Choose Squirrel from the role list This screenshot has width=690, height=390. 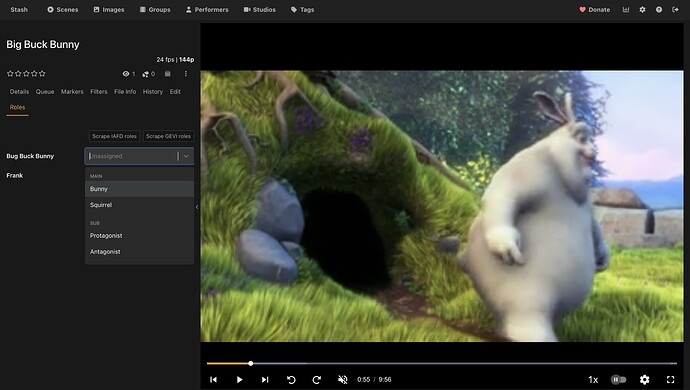(139, 205)
